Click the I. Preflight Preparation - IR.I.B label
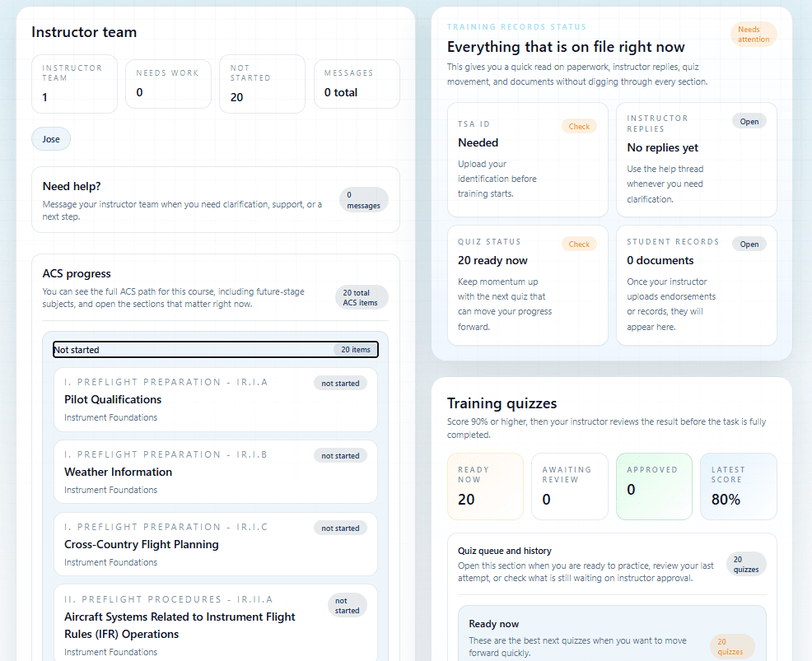This screenshot has height=661, width=812. point(166,454)
